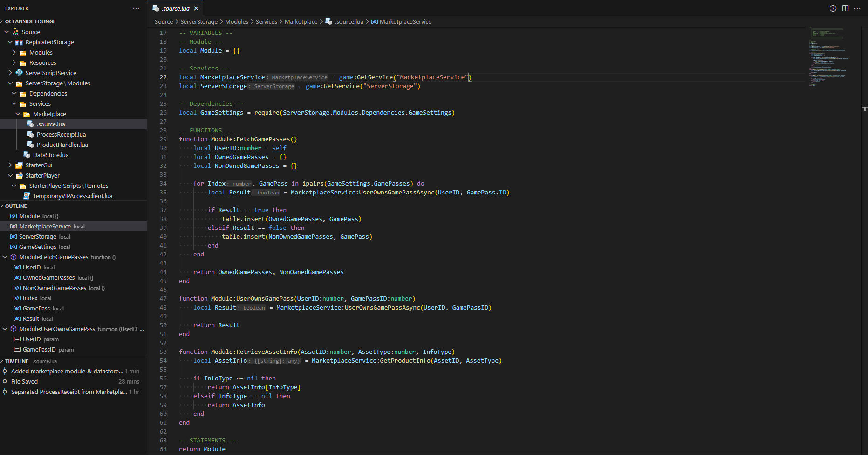Open ProcessReceipt.lua file

(73, 134)
